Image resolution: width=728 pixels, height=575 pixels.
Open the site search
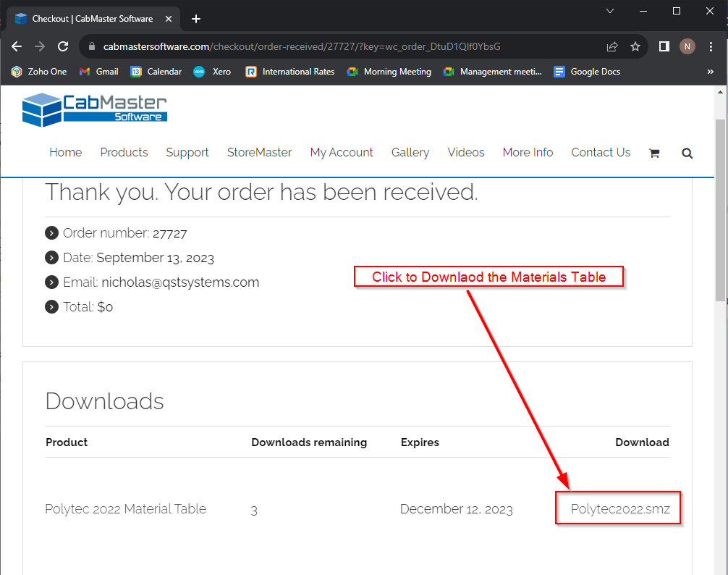point(687,154)
